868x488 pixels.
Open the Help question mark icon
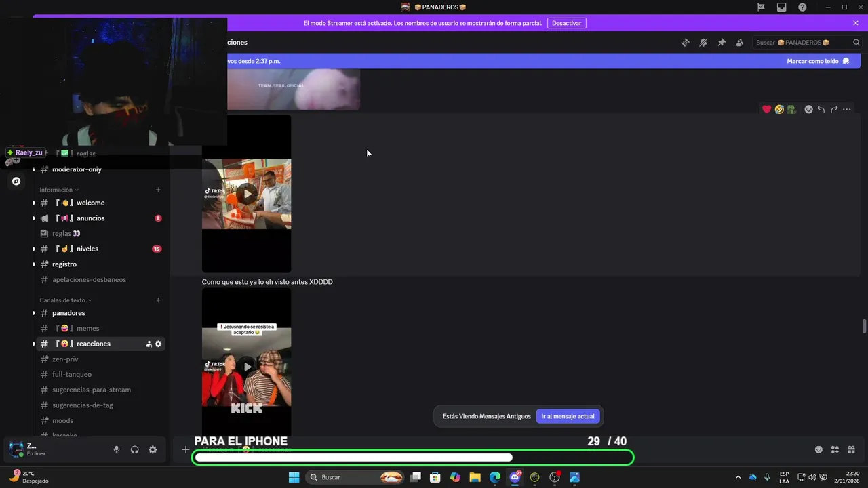[802, 7]
